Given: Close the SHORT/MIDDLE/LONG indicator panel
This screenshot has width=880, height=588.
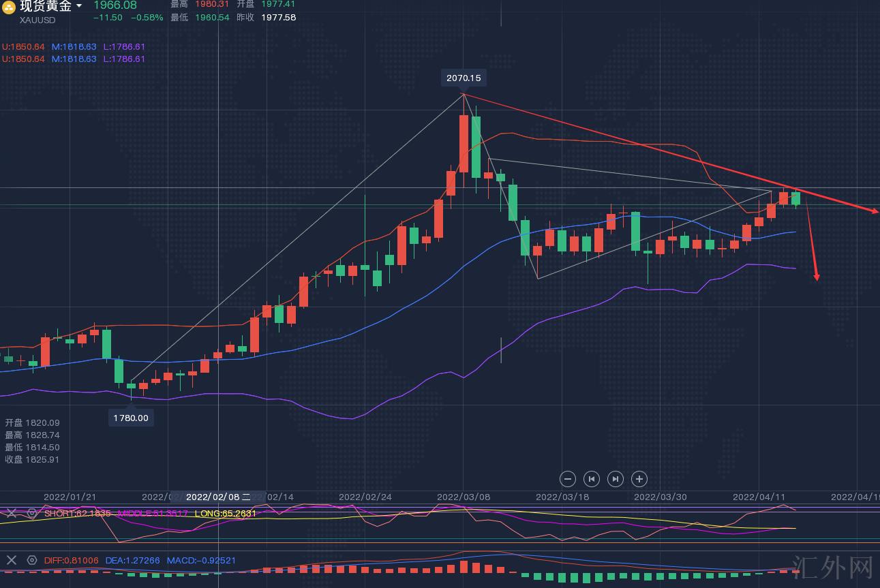Looking at the screenshot, I should coord(11,513).
